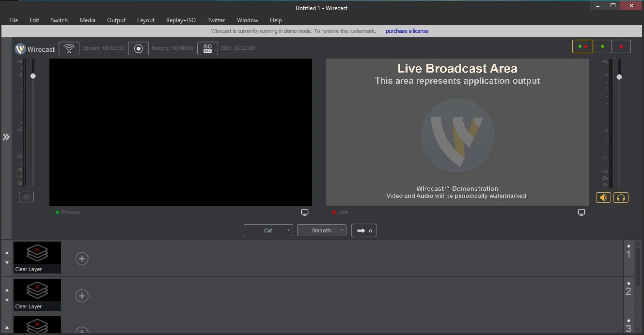This screenshot has width=644, height=335.
Task: Expand the left side panel chevrons
Action: (6, 137)
